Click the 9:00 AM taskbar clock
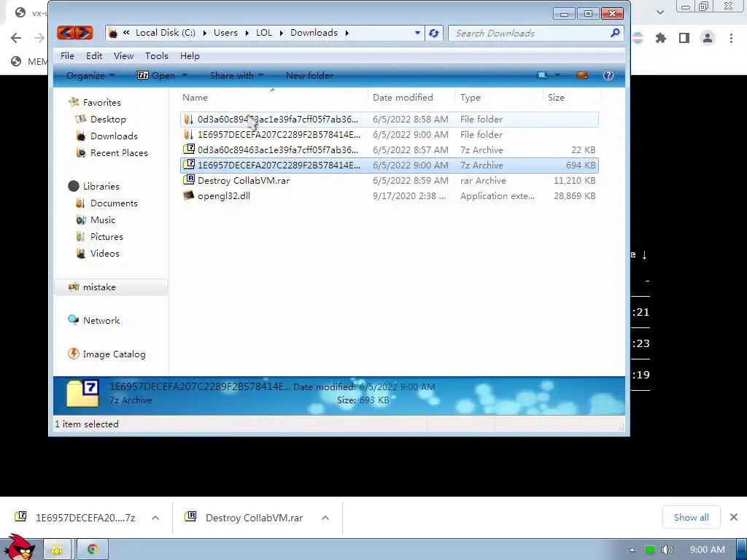Screen dimensions: 747x560 pos(707,550)
